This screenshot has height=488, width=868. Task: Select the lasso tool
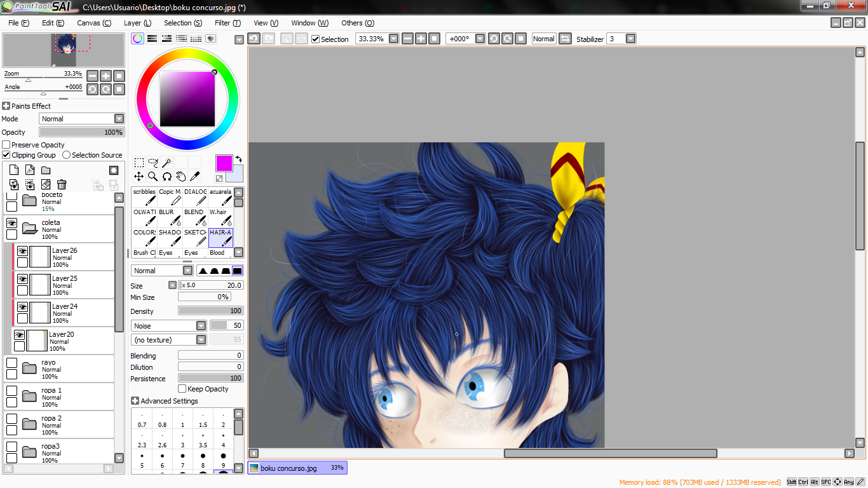153,163
